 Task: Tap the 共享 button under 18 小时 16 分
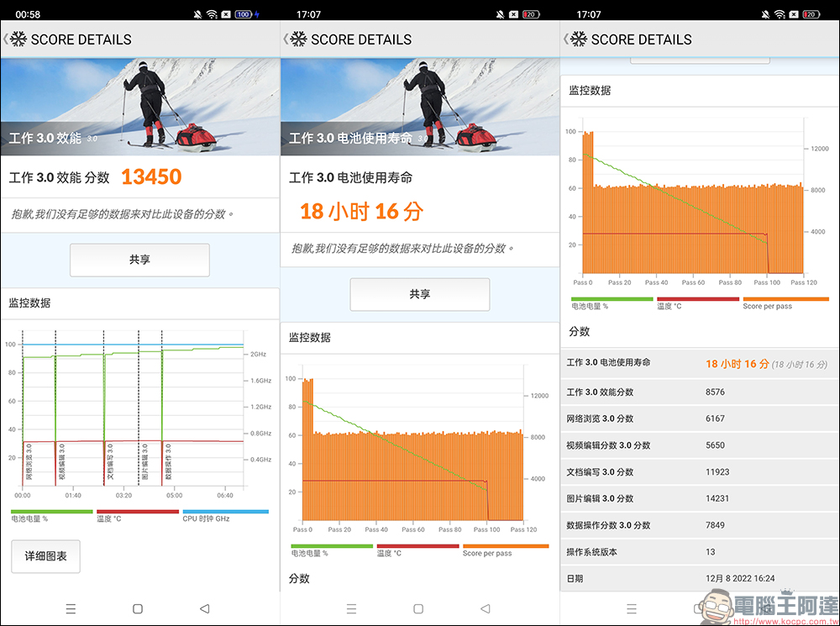419,294
